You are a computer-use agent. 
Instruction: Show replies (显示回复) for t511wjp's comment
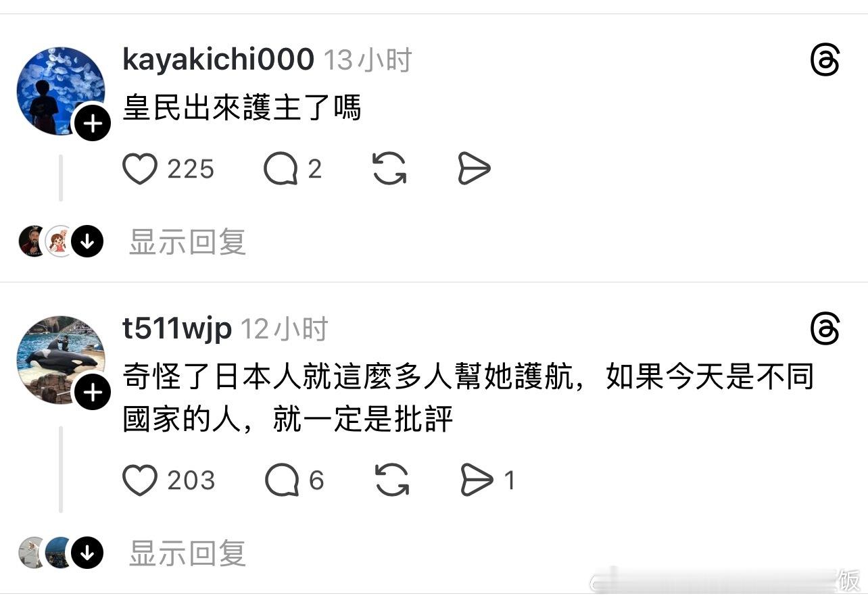coord(187,554)
